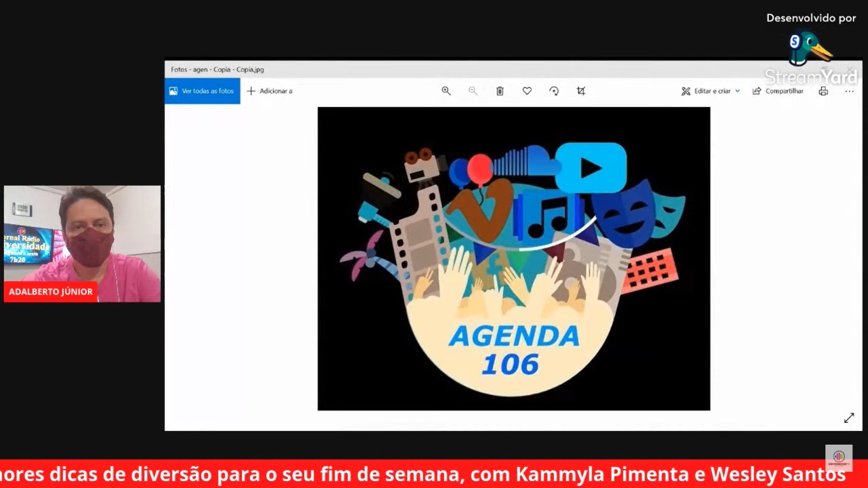Zoom in on the photo
The image size is (868, 488).
(x=446, y=91)
